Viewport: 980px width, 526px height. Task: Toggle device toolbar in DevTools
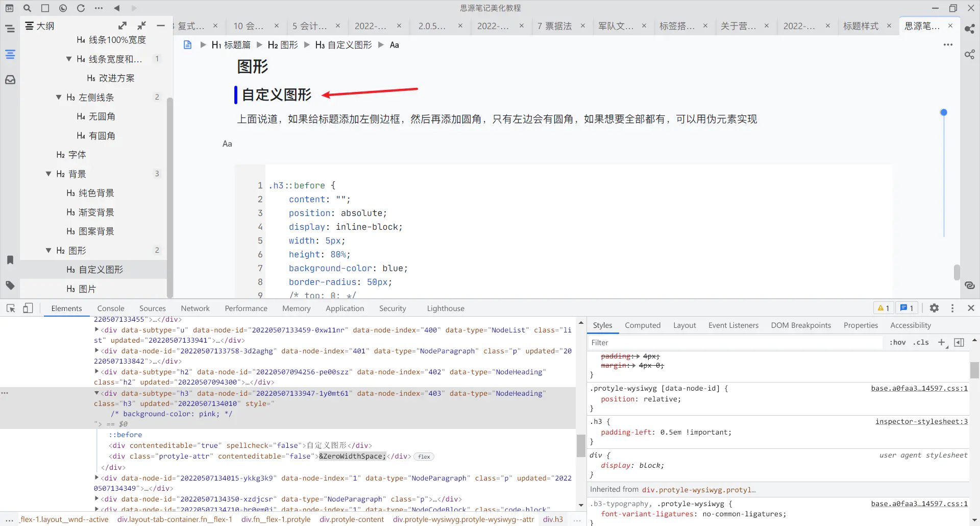click(28, 308)
